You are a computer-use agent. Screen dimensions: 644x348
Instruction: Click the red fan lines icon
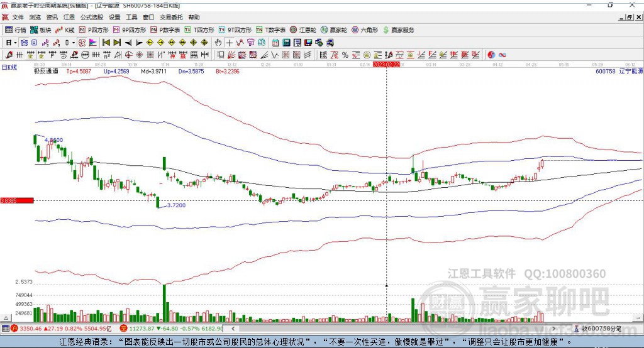(x=231, y=55)
